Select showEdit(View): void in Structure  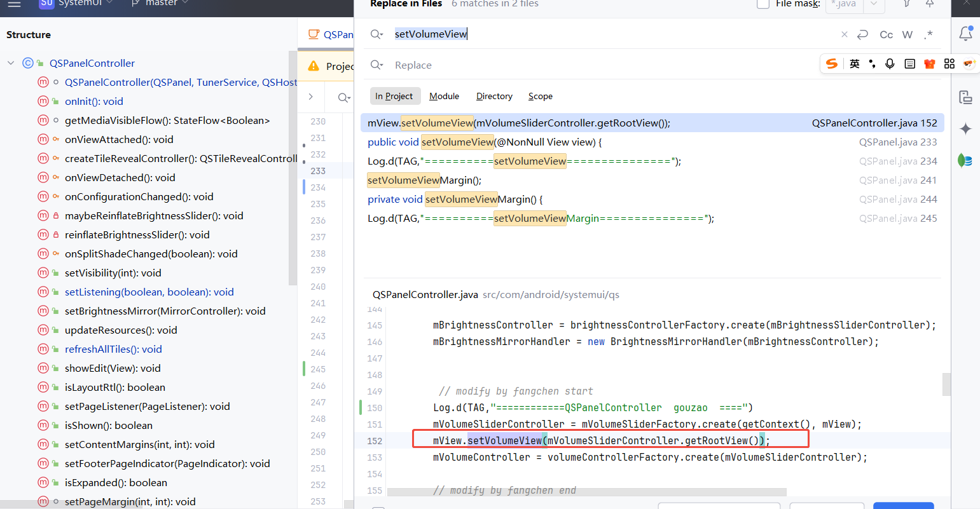click(x=113, y=368)
